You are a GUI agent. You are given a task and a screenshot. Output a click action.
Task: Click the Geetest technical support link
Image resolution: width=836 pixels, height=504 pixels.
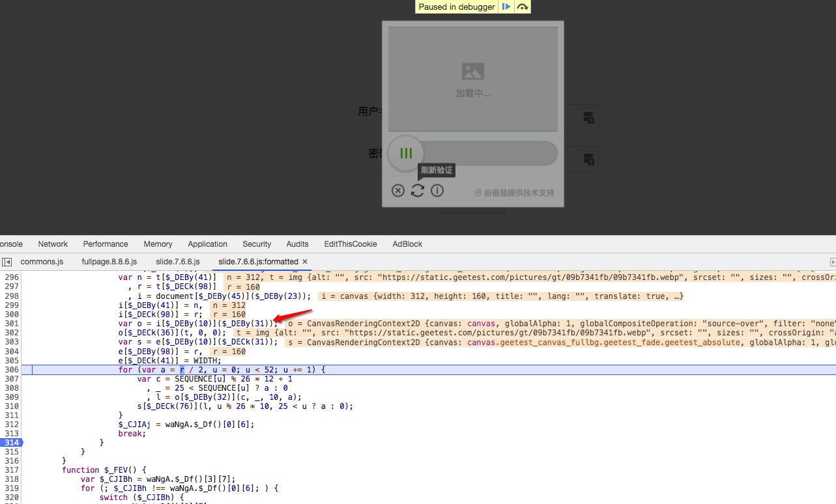(514, 193)
